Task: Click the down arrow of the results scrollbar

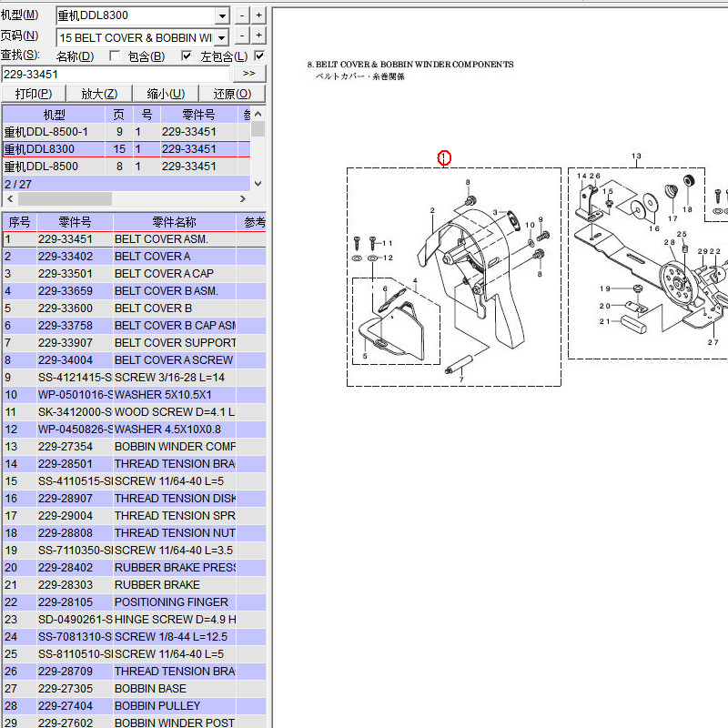Action: pyautogui.click(x=258, y=183)
